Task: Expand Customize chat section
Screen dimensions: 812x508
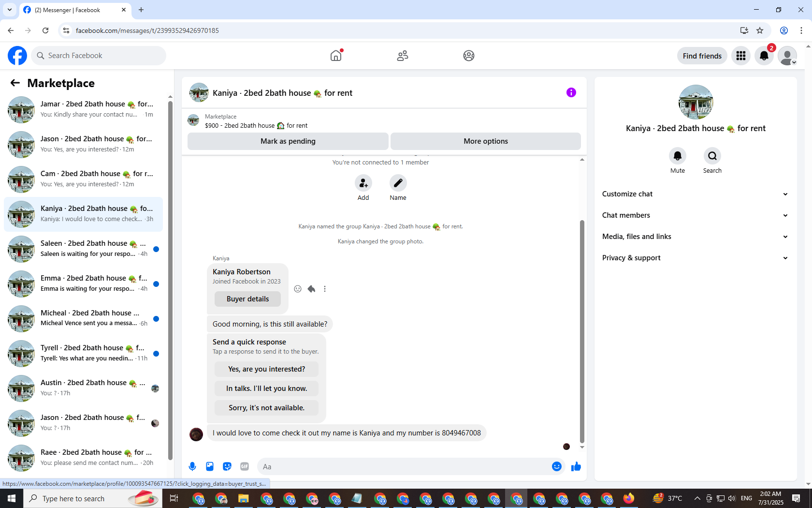Action: pyautogui.click(x=695, y=194)
